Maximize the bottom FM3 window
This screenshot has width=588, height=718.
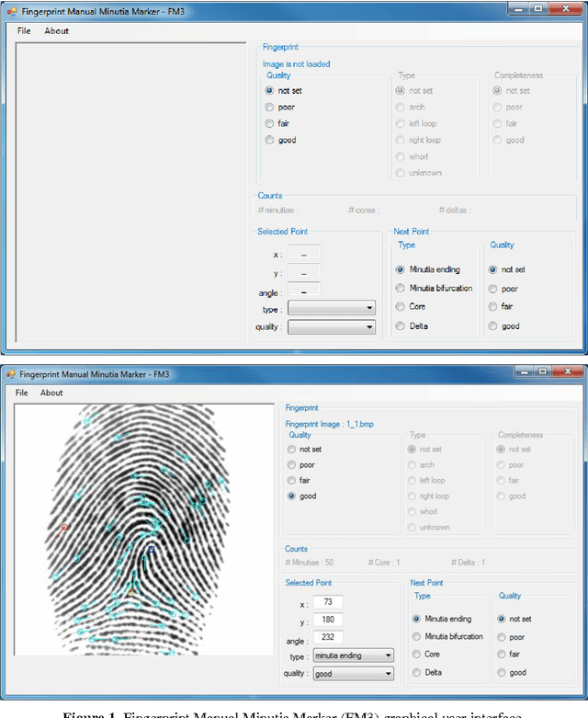(x=543, y=371)
